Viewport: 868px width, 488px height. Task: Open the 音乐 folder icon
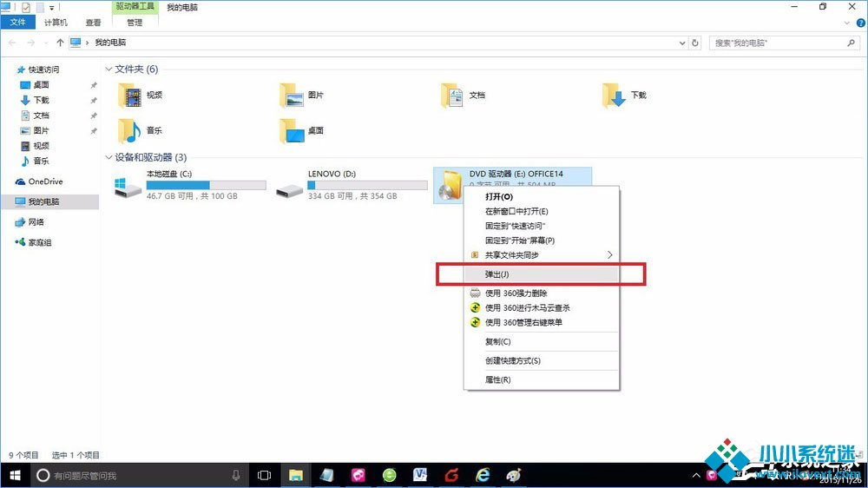pyautogui.click(x=130, y=131)
